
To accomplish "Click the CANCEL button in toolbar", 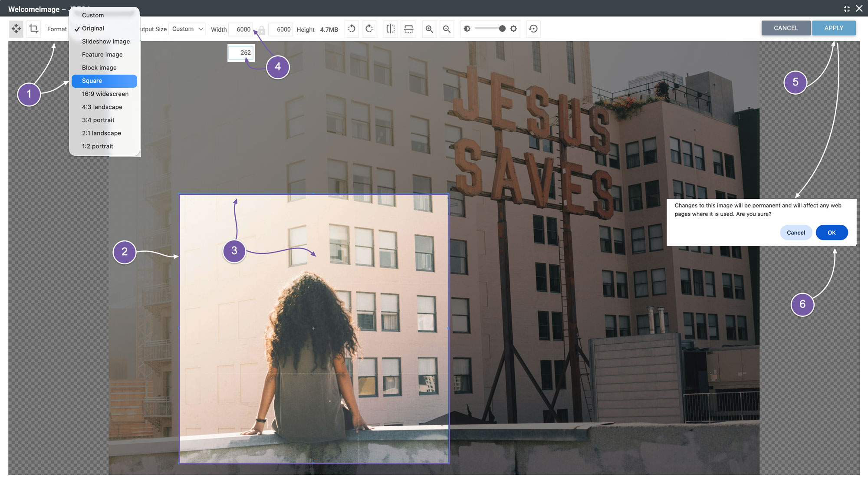I will tap(786, 28).
